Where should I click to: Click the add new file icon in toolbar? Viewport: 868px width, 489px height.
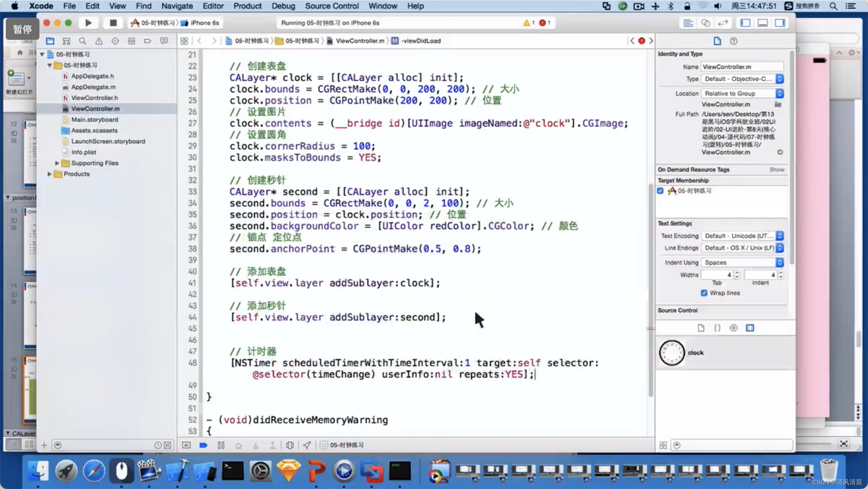[x=44, y=444]
